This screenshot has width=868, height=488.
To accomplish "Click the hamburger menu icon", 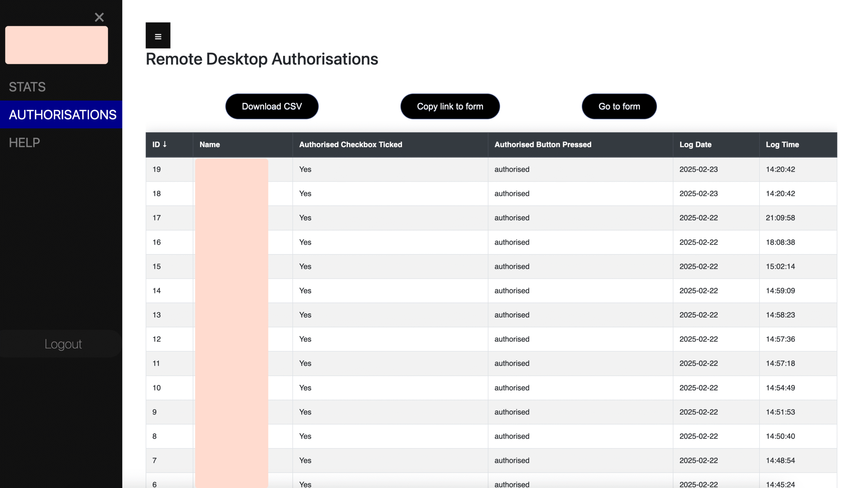I will (158, 36).
